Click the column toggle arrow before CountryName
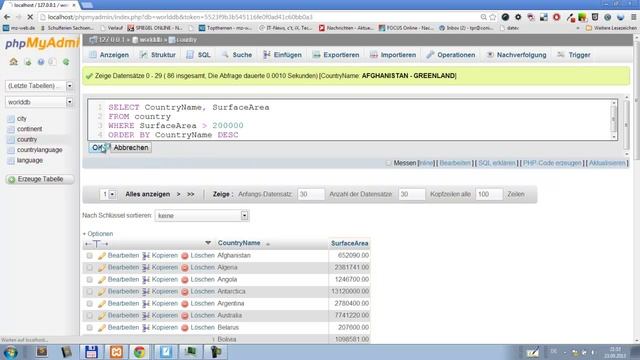The height and width of the screenshot is (360, 640). click(x=208, y=243)
